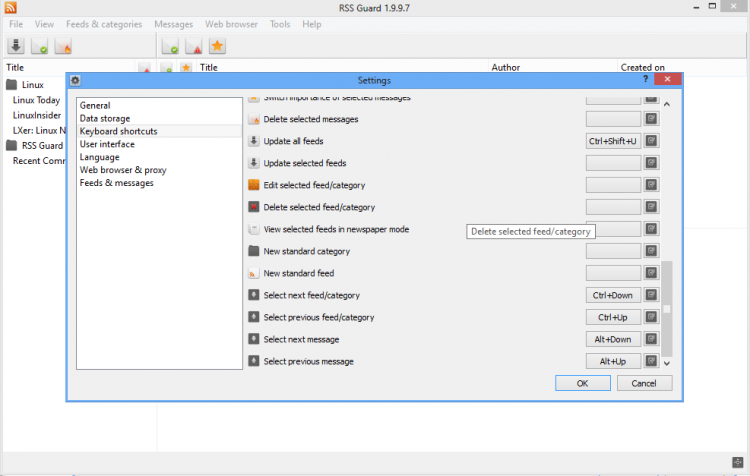The width and height of the screenshot is (750, 476).
Task: Select RSS Guard category in feeds tree
Action: (42, 145)
